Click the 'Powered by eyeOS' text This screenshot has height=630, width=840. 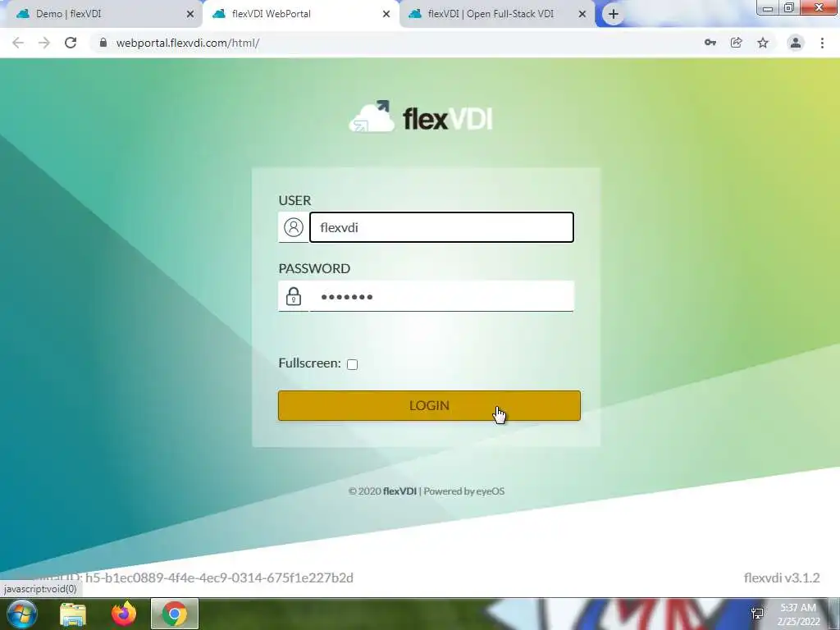click(464, 491)
